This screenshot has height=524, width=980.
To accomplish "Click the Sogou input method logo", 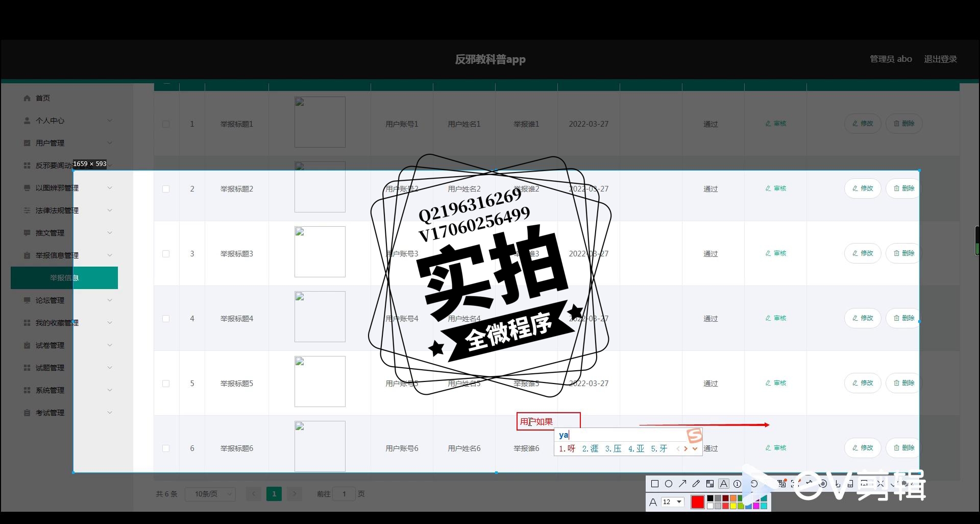I will 694,435.
